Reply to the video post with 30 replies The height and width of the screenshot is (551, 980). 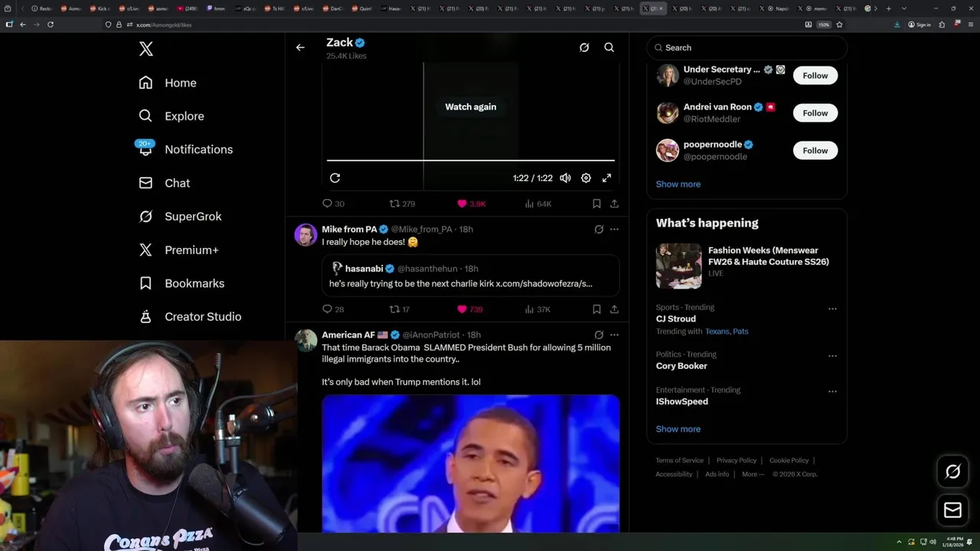tap(333, 204)
